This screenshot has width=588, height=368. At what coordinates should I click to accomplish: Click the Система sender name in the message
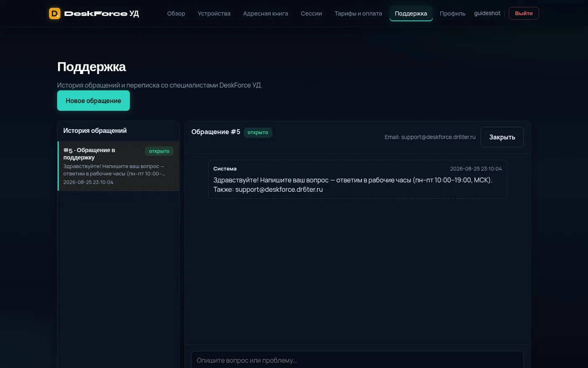pos(225,169)
